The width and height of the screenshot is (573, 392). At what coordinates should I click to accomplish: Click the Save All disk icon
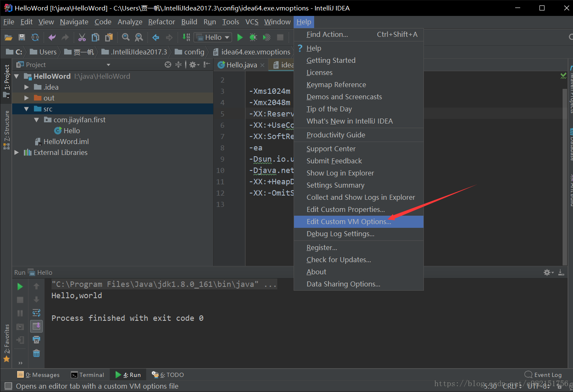tap(22, 37)
